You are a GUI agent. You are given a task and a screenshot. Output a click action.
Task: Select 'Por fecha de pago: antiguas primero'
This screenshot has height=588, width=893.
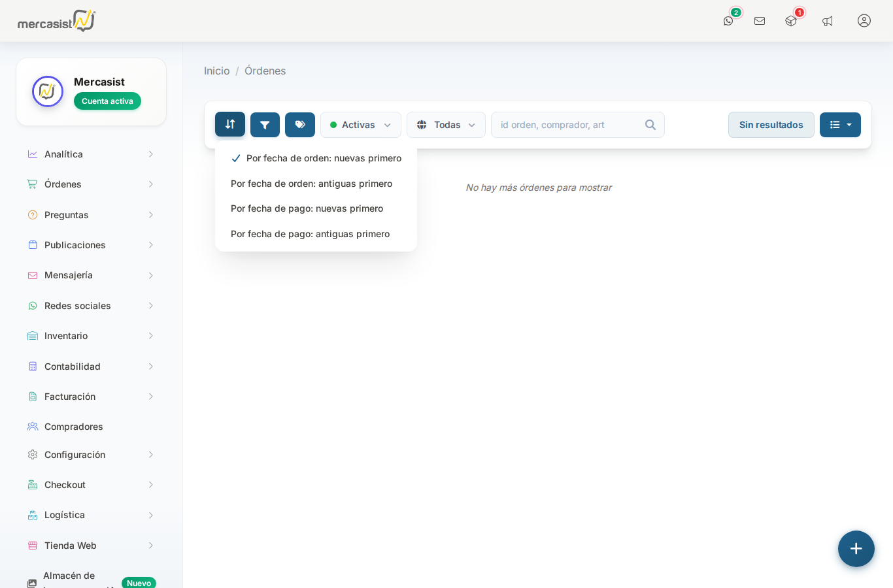[x=310, y=234]
